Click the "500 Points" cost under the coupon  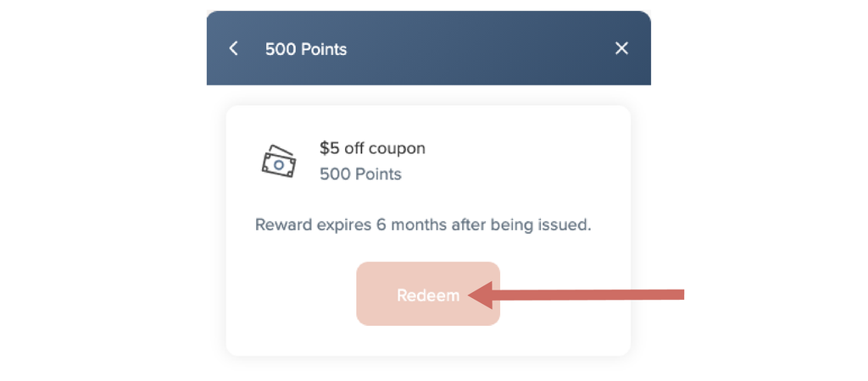360,174
